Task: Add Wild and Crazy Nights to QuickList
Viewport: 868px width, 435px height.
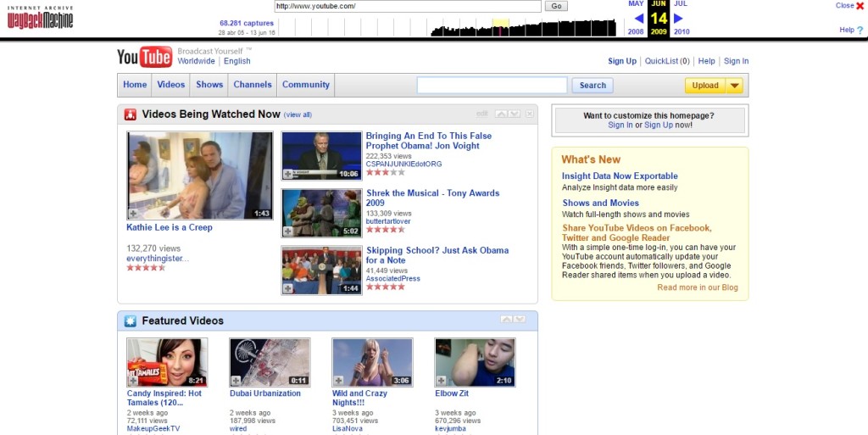Action: (x=339, y=380)
